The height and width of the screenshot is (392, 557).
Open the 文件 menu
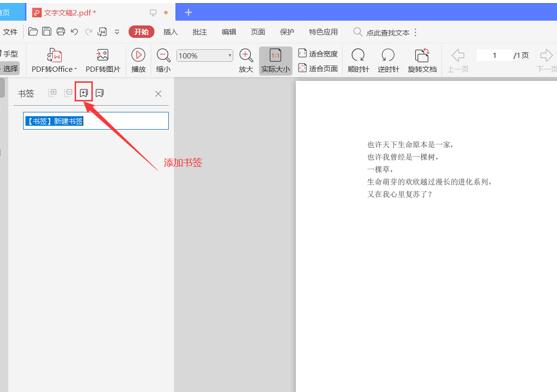[10, 32]
